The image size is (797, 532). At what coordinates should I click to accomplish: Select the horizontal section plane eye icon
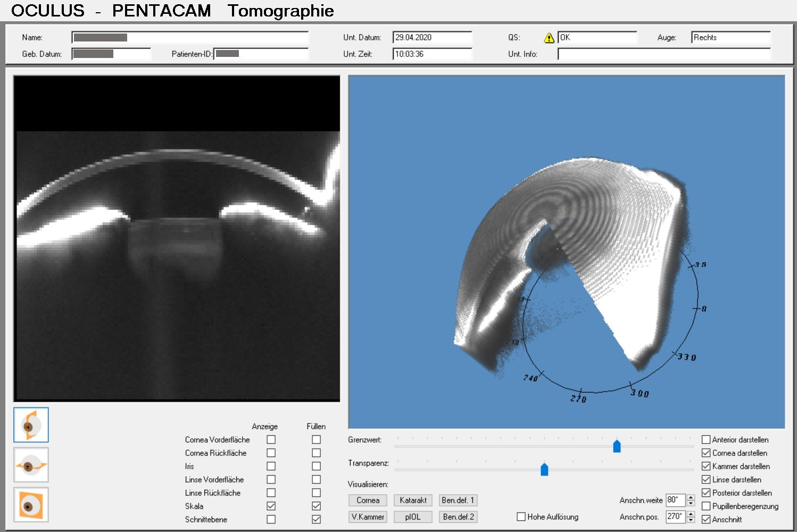31,465
